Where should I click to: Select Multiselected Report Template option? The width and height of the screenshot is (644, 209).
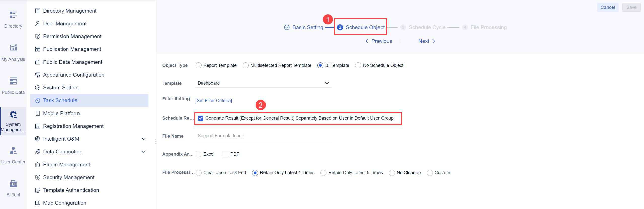pyautogui.click(x=246, y=65)
